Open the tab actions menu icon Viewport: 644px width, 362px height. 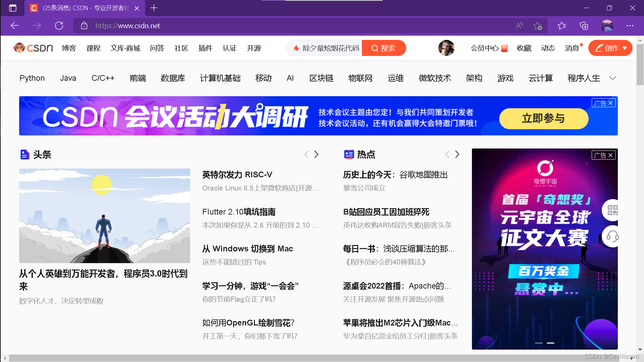point(13,8)
